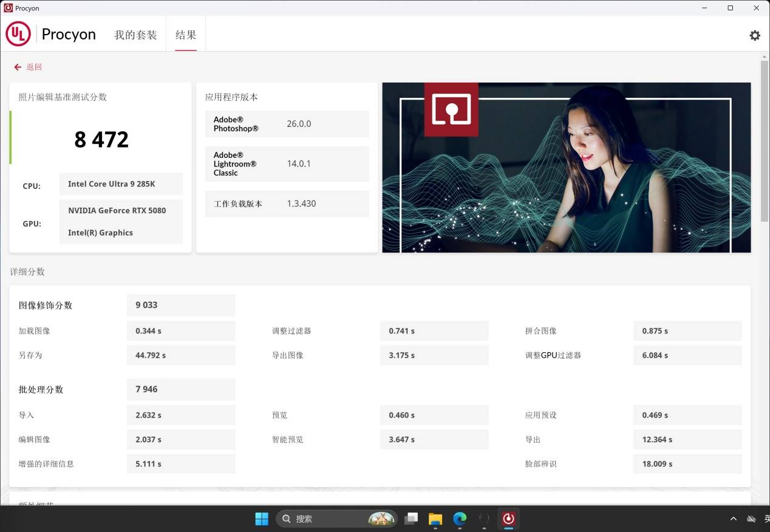Click the Windows taskbar search box
Image resolution: width=770 pixels, height=532 pixels.
[x=337, y=519]
